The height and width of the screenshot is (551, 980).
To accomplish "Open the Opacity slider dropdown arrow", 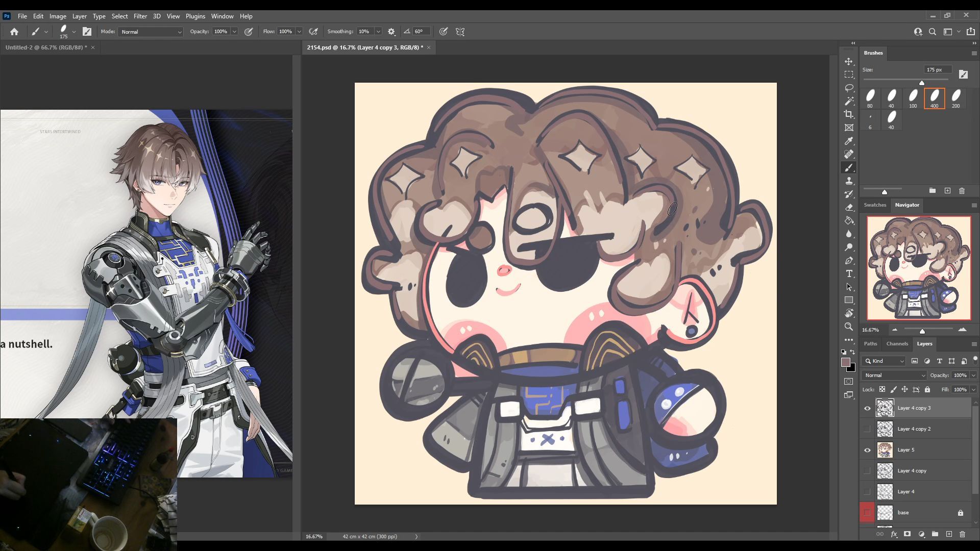I will click(x=234, y=32).
